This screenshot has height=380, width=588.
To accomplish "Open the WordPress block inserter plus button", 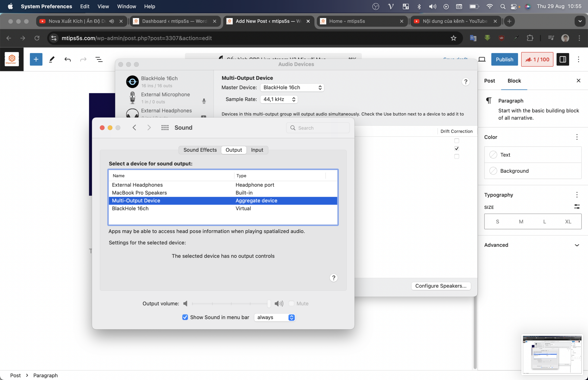I will [36, 59].
